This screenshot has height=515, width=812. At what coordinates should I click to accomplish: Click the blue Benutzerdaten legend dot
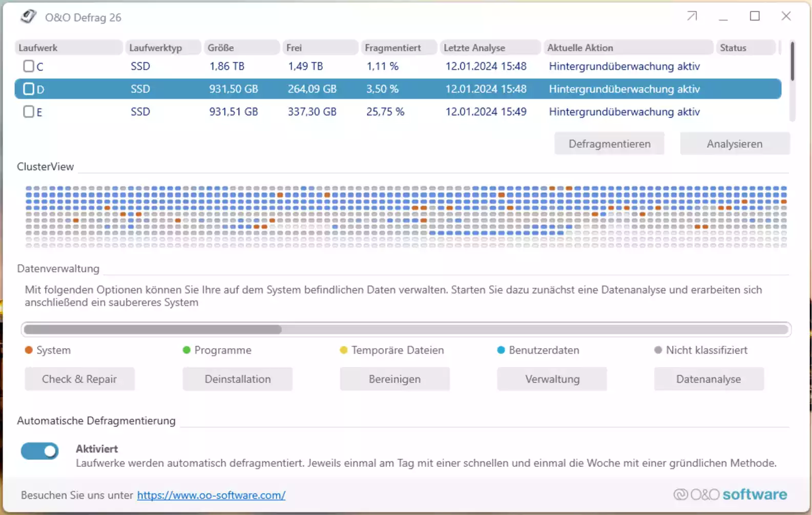click(501, 350)
